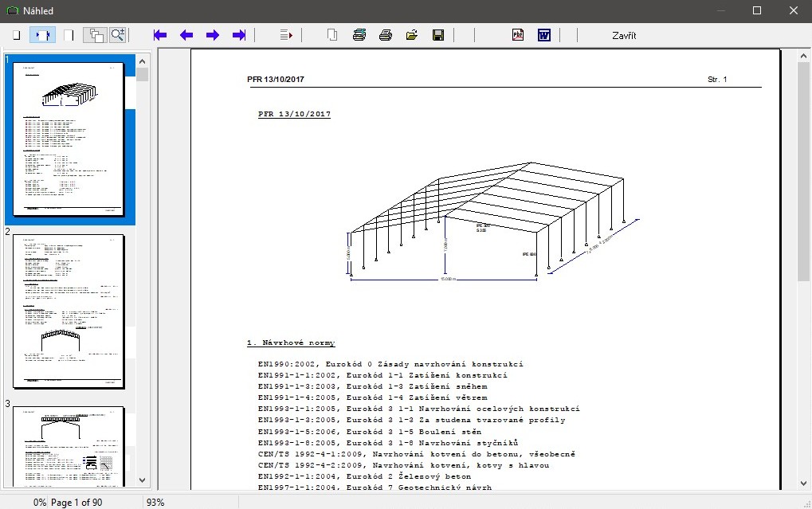
Task: Click the page setup sheet icon
Action: [332, 35]
